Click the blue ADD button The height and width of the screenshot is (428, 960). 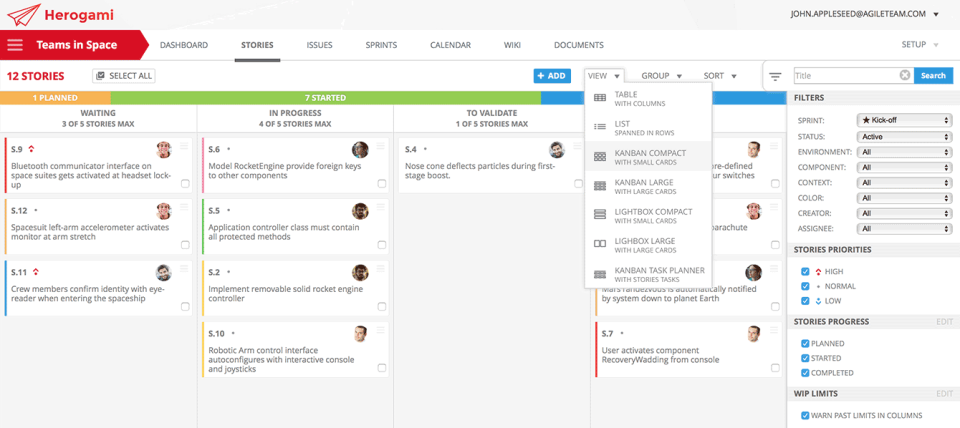pos(552,76)
